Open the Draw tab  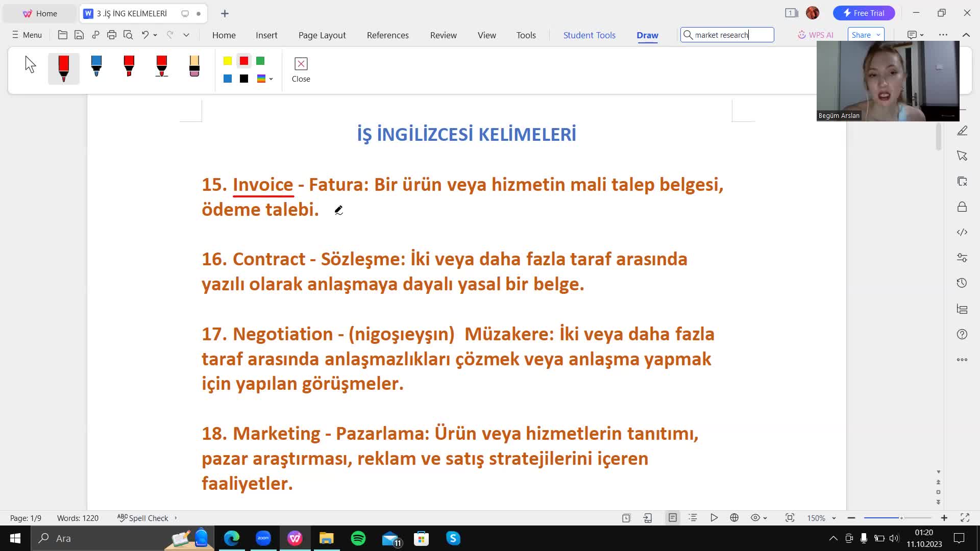(647, 35)
